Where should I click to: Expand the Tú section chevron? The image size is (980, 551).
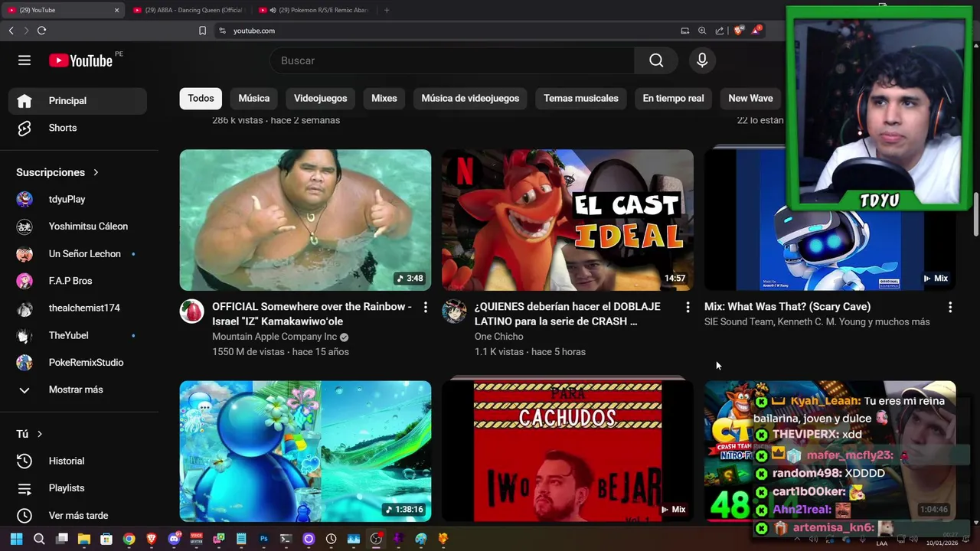coord(40,434)
